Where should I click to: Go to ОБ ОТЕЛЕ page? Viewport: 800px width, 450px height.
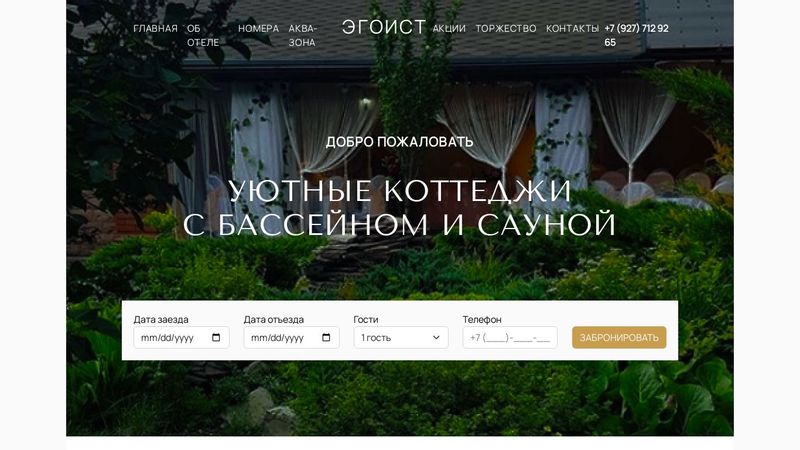coord(203,36)
